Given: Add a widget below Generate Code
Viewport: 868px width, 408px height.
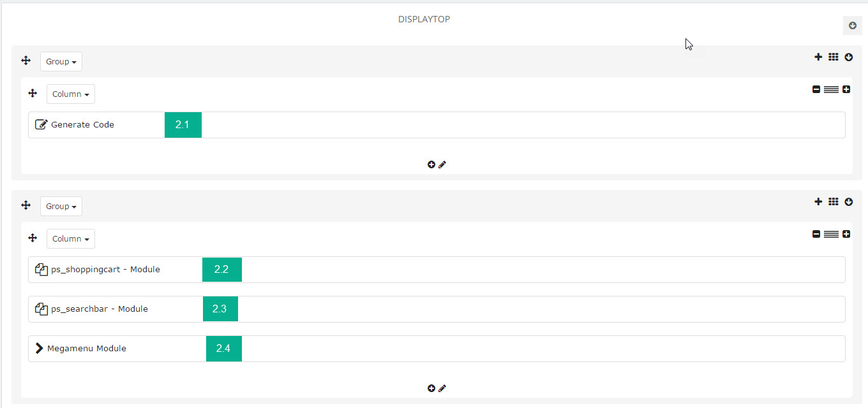Looking at the screenshot, I should click(x=431, y=164).
